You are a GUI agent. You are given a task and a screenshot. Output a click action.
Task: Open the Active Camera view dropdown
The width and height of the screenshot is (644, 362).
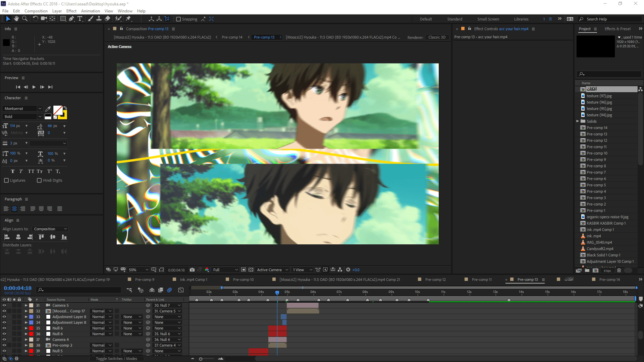[272, 270]
